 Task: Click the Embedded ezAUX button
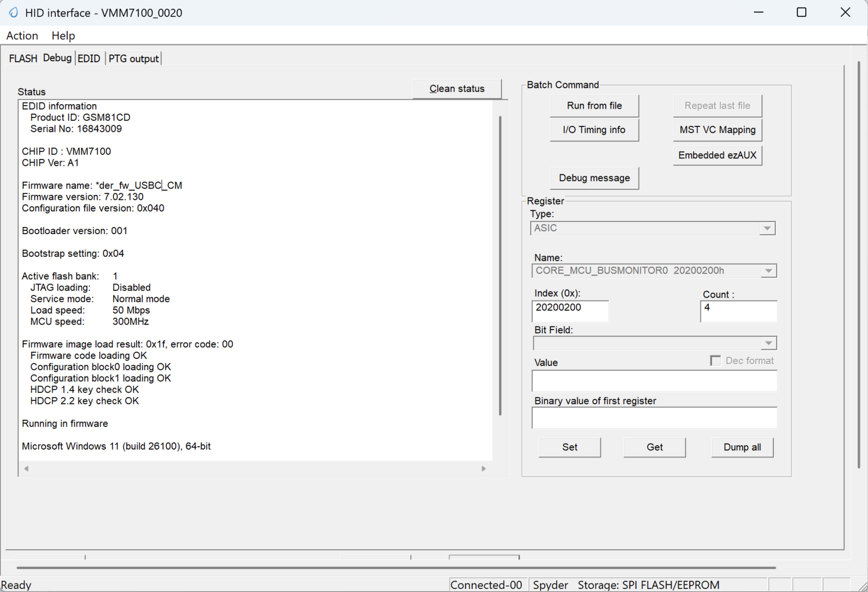[x=717, y=155]
